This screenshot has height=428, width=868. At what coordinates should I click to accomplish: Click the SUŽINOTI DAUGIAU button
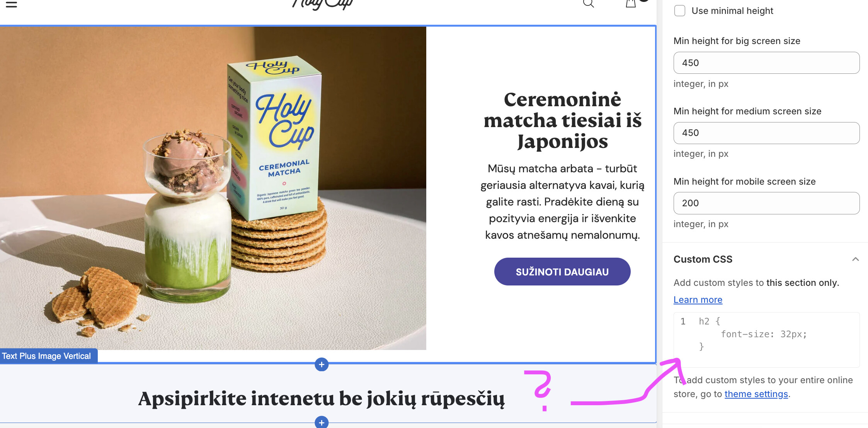[x=562, y=272]
